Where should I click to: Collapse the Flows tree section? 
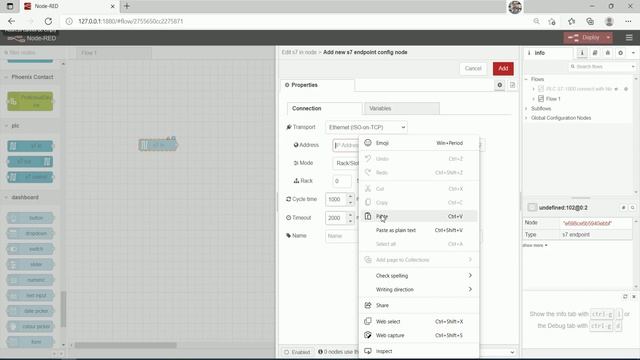click(527, 79)
